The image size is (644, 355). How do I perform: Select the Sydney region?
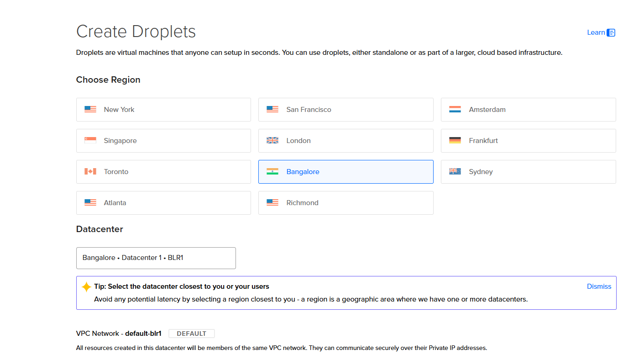click(528, 171)
